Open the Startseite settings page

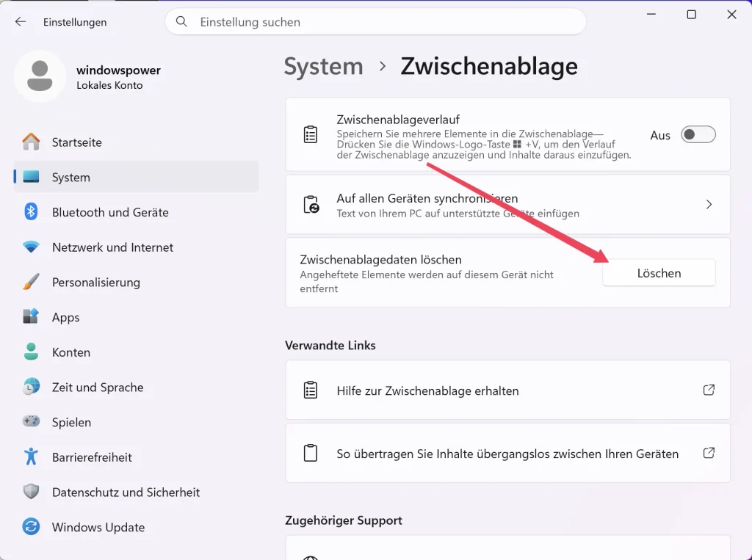point(136,142)
